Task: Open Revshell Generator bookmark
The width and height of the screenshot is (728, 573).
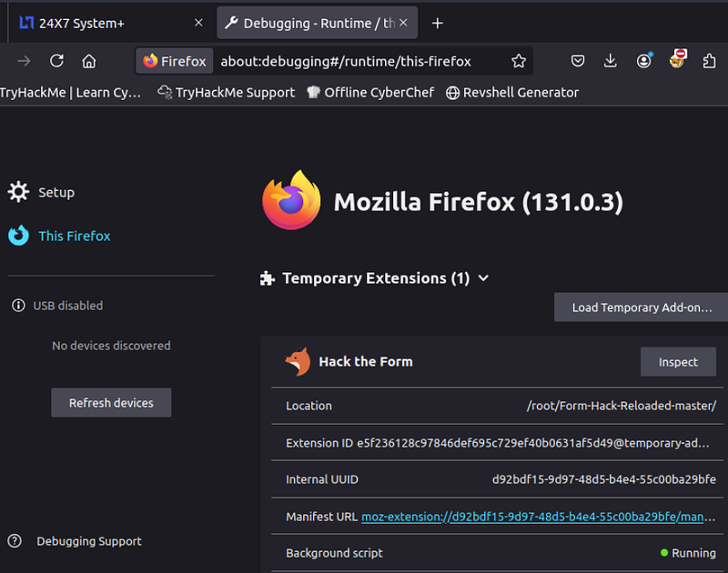Action: [512, 93]
